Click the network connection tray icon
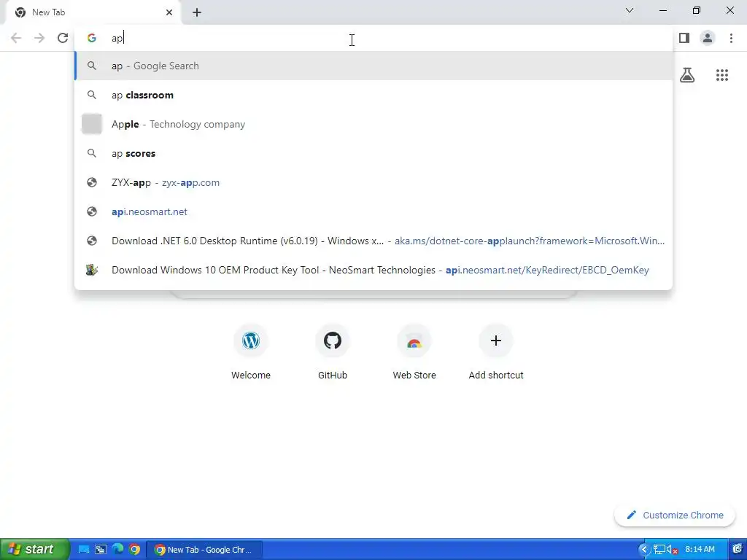 [x=659, y=550]
